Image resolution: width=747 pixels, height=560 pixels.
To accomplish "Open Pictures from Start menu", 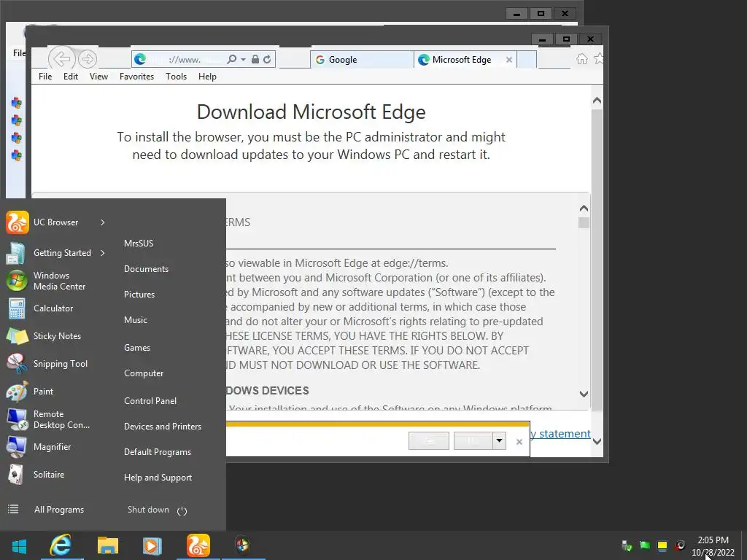I will point(139,295).
